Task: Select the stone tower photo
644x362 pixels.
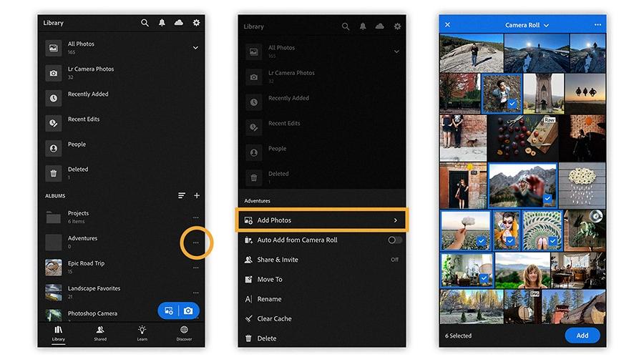Action: click(543, 94)
